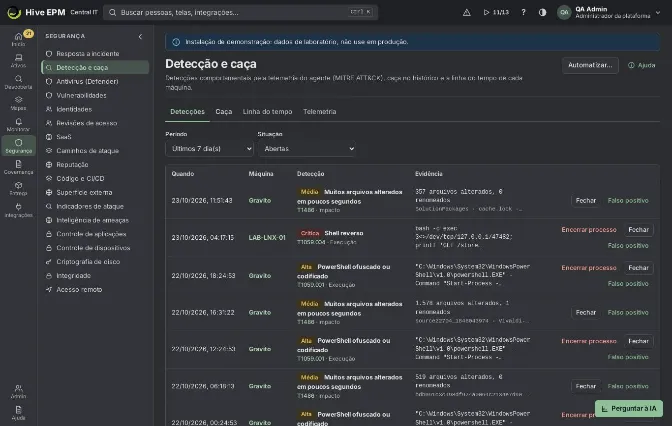Open Controle de dispositivos in sidebar
The width and height of the screenshot is (672, 426).
coord(95,248)
